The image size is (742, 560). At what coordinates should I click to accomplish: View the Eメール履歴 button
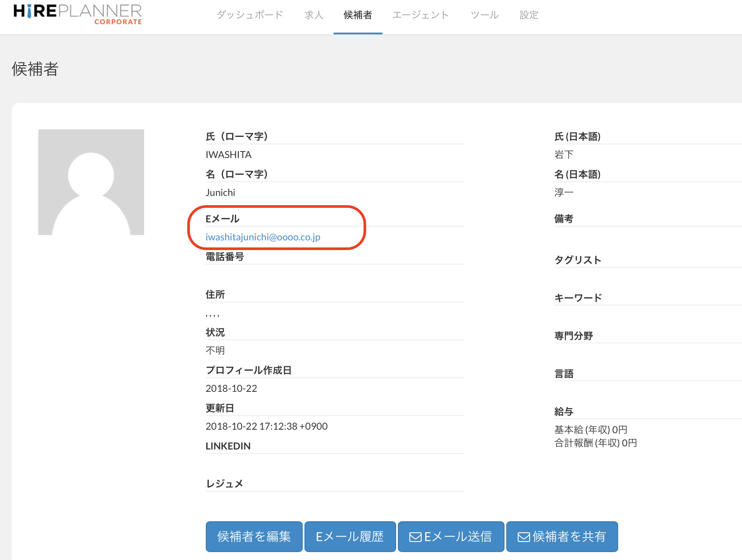(x=350, y=537)
